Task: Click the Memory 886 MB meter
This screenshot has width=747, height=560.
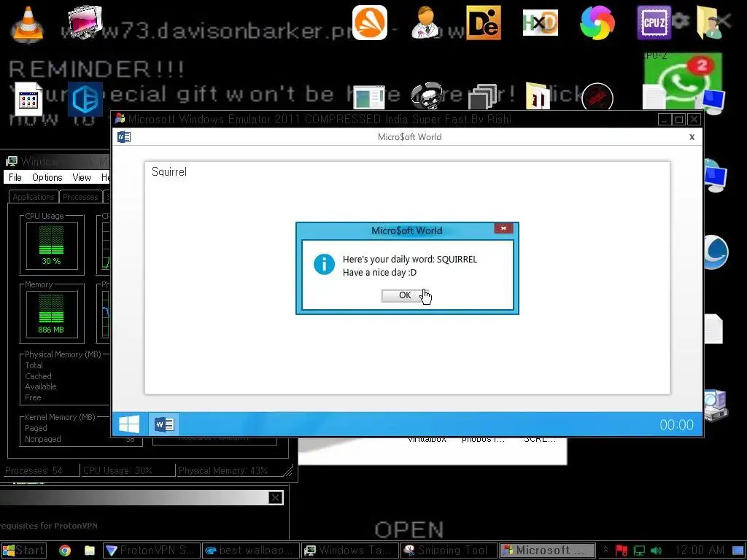Action: (x=52, y=314)
